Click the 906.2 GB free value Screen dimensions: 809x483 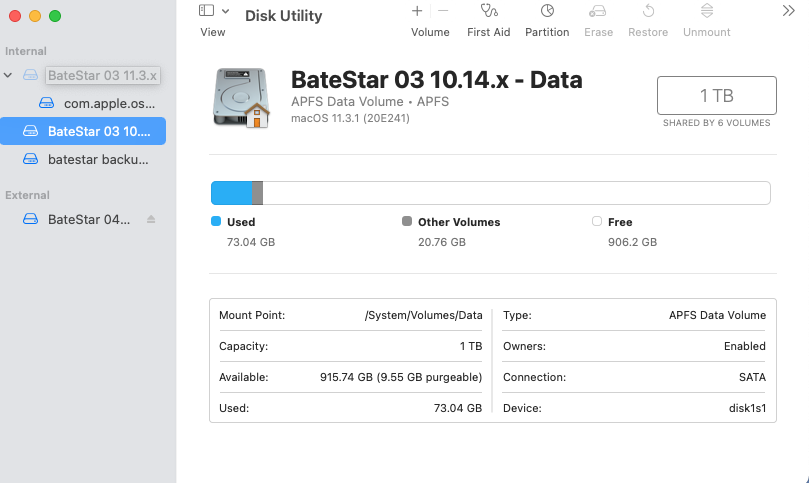(632, 242)
